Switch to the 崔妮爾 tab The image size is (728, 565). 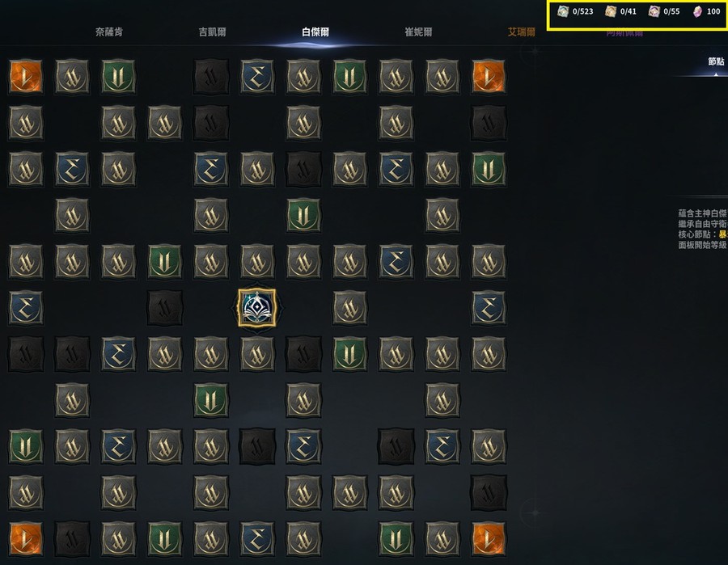pyautogui.click(x=418, y=32)
